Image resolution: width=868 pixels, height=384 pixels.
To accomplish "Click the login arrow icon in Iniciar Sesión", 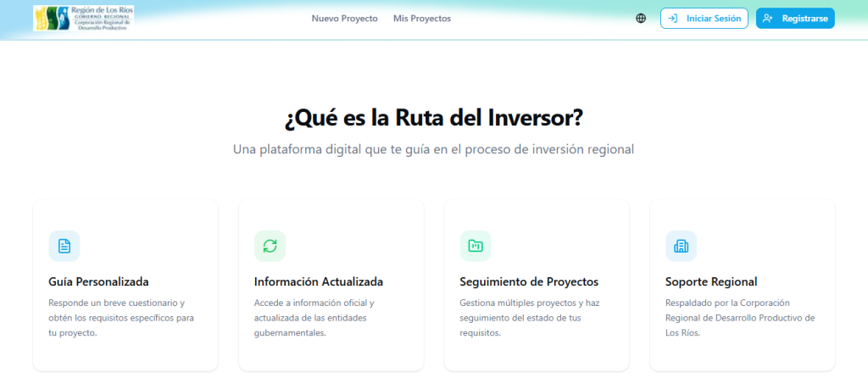I will [673, 18].
